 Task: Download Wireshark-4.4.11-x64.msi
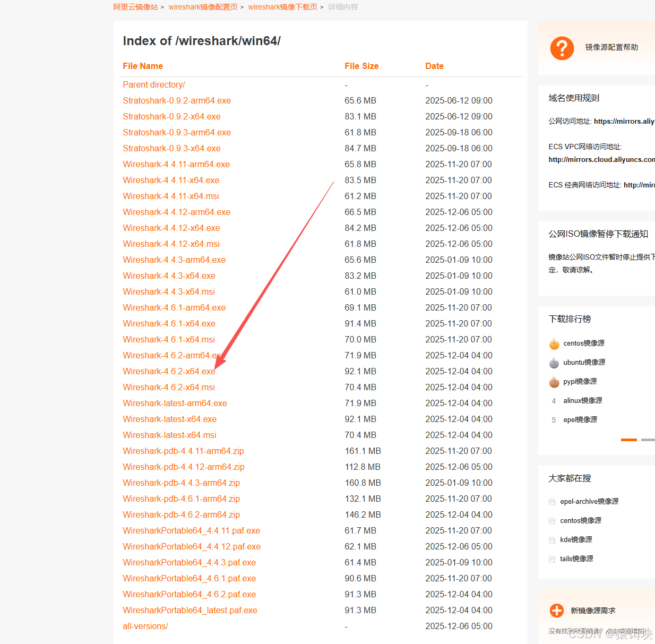(x=171, y=196)
